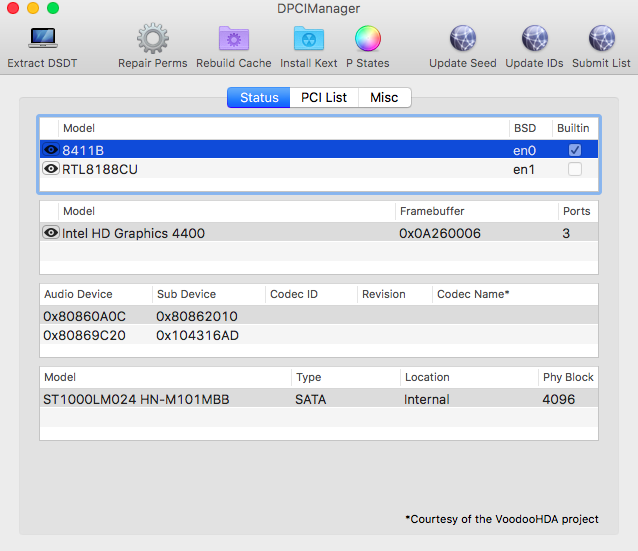Enable the Builtin checkbox for RTL8188CU
Viewport: 638px width, 551px height.
[574, 169]
